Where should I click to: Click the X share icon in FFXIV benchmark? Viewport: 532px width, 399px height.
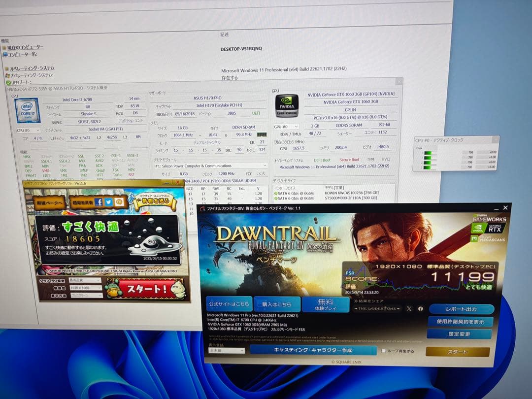[408, 308]
